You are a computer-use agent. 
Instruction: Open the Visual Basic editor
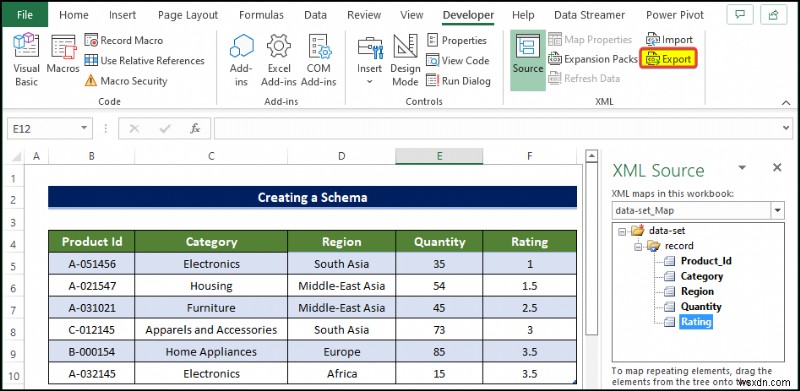(26, 60)
